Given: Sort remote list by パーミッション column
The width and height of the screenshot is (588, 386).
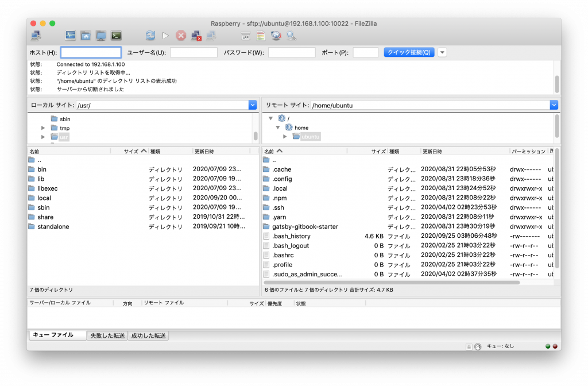Looking at the screenshot, I should pyautogui.click(x=528, y=151).
